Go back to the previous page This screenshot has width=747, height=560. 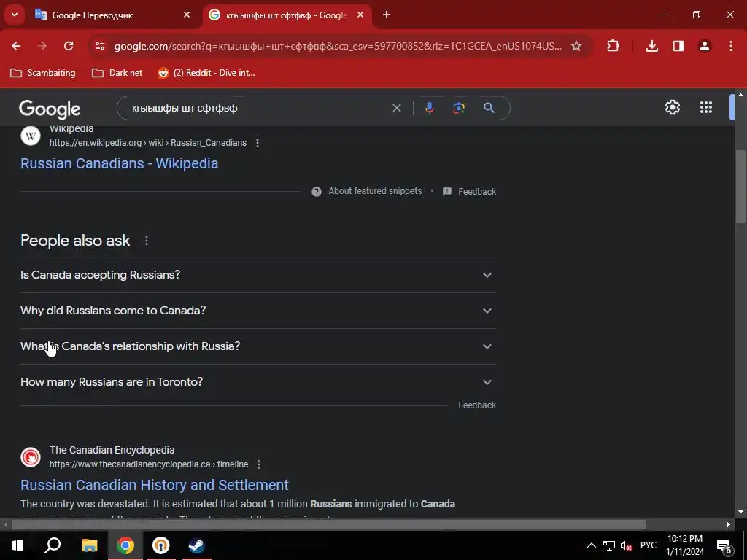pyautogui.click(x=16, y=46)
